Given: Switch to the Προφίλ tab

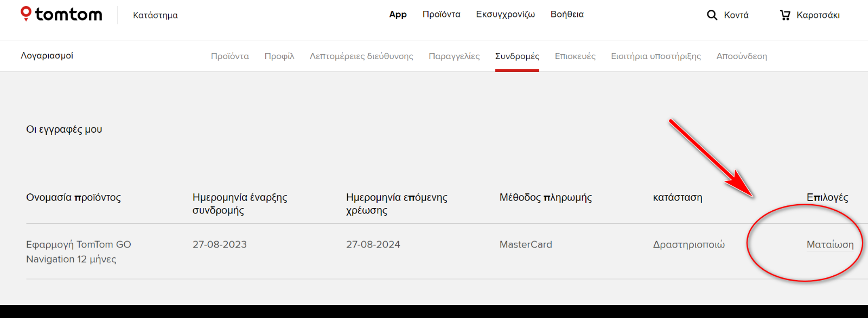Looking at the screenshot, I should coord(279,56).
